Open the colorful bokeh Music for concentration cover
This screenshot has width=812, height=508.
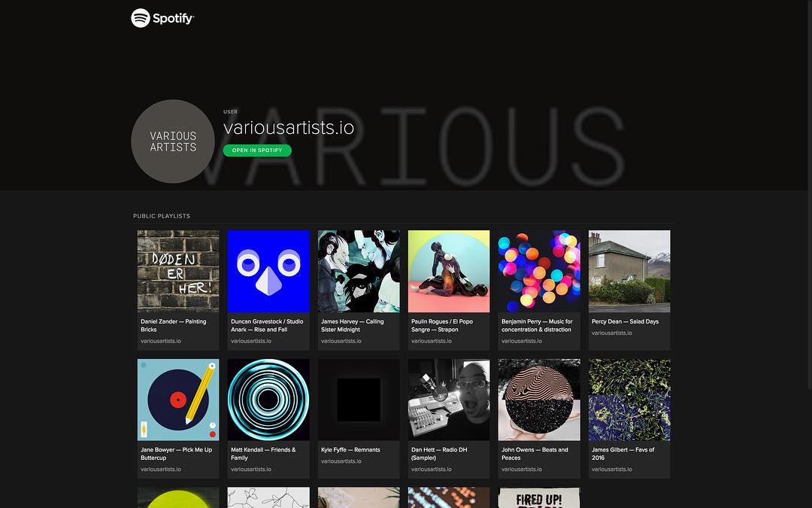pos(539,271)
